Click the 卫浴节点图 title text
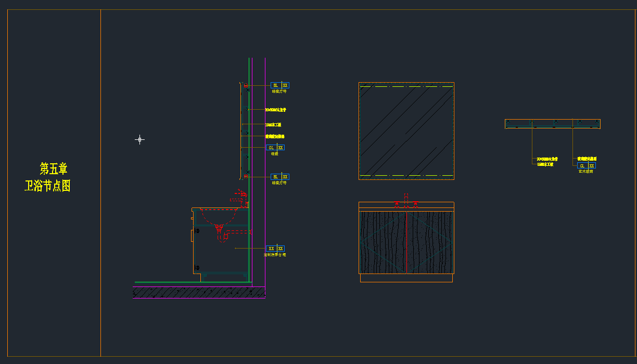The image size is (637, 364). (x=47, y=186)
